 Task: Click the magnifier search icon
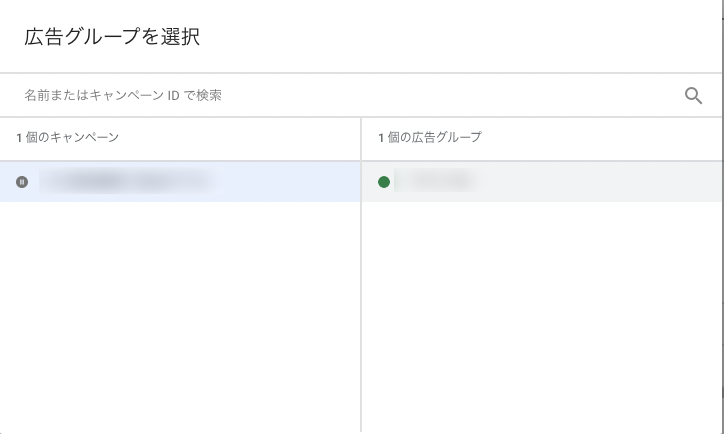point(693,96)
